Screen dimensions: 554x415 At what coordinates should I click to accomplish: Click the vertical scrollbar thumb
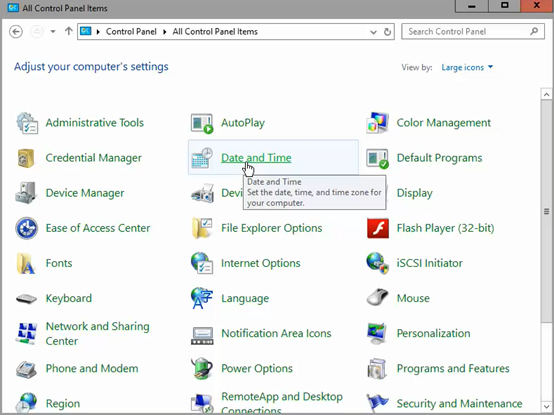click(546, 211)
